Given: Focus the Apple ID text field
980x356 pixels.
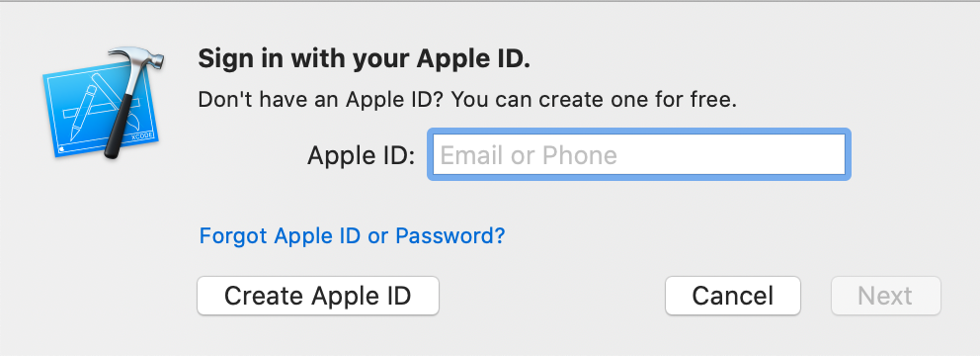Looking at the screenshot, I should (x=637, y=154).
